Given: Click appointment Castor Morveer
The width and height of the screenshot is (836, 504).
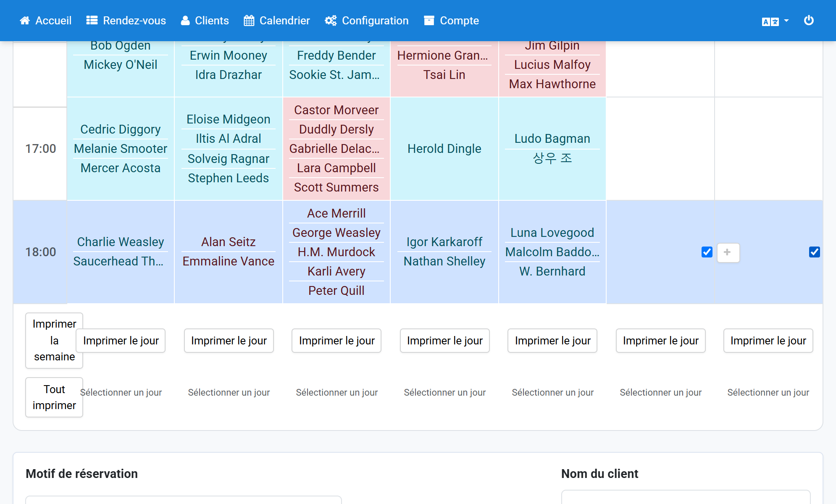Looking at the screenshot, I should (x=337, y=110).
